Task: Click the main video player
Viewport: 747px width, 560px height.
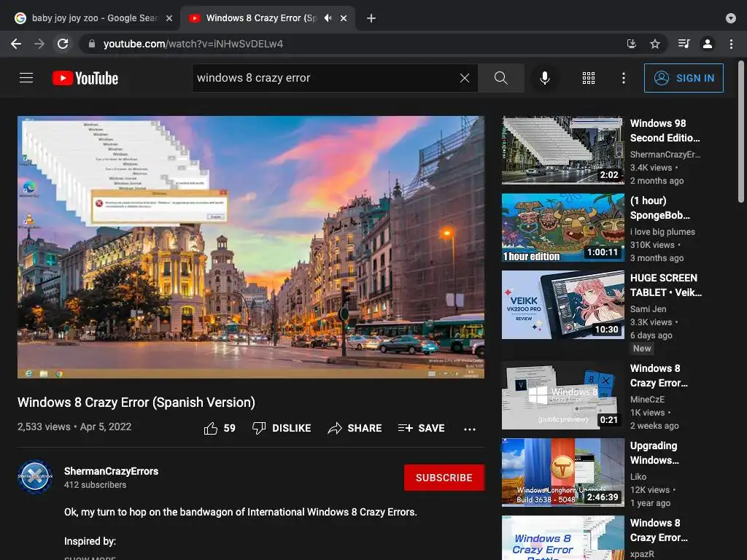Action: pyautogui.click(x=251, y=247)
